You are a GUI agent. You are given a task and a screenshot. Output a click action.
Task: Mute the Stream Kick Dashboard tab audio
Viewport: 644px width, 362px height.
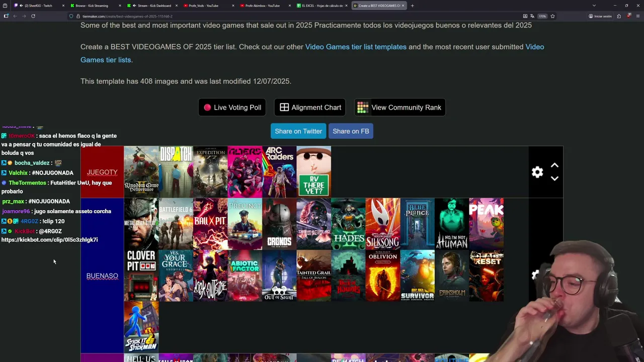pos(134,6)
